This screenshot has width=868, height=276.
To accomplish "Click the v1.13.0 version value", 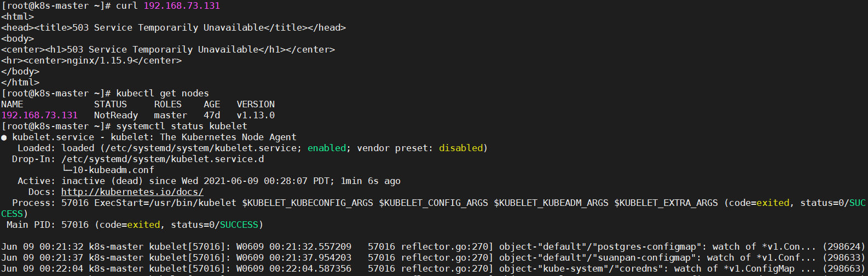I will point(256,115).
